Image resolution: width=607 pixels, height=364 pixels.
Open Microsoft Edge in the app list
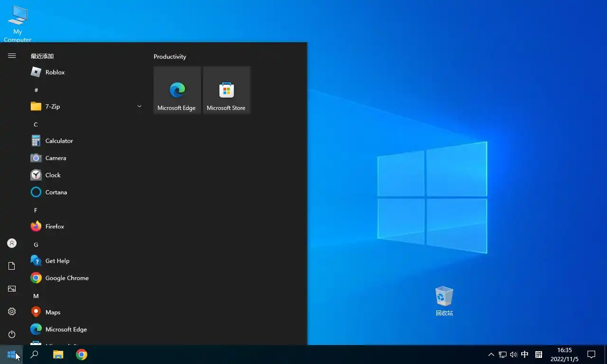(87, 329)
